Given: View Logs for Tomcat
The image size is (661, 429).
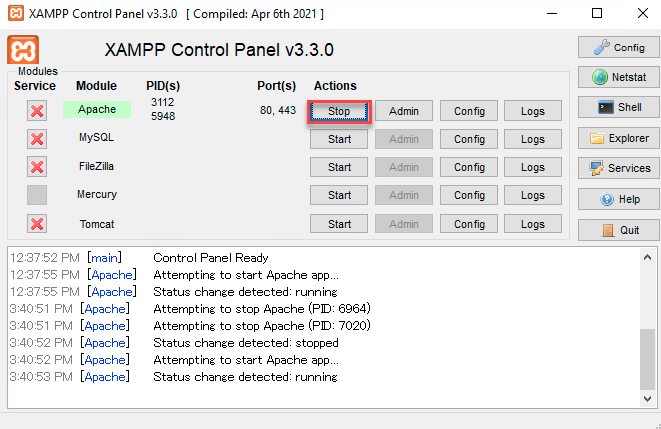Looking at the screenshot, I should click(x=533, y=224).
